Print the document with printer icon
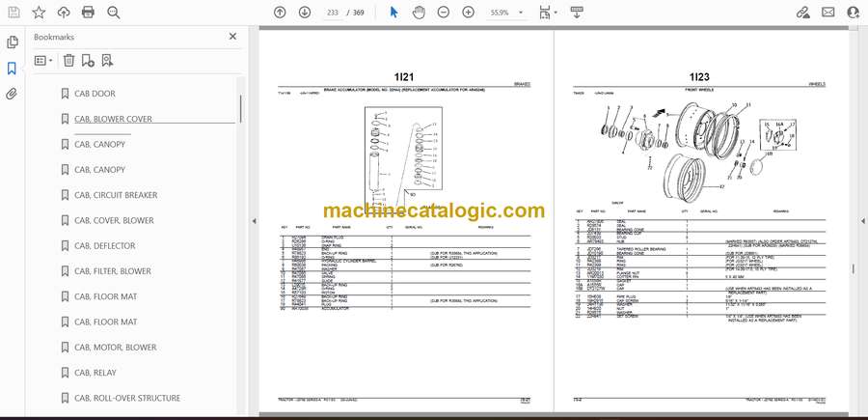Screen dimensions: 868x420 (88, 13)
